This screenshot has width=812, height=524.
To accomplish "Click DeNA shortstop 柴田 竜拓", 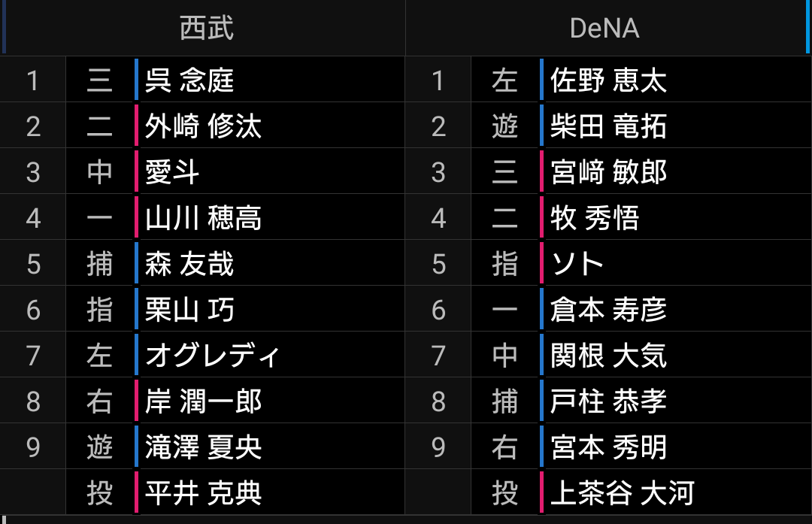I will click(x=608, y=126).
